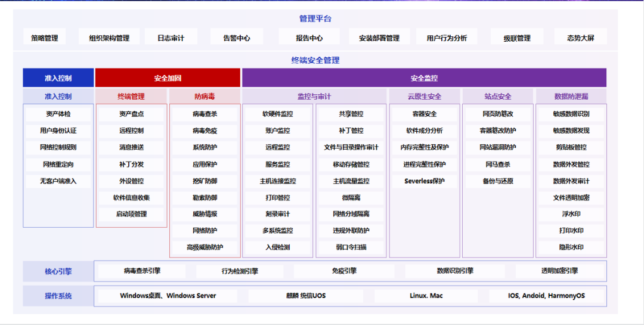
Task: Choose 文件透明加密 in data leak prevention
Action: [x=571, y=197]
